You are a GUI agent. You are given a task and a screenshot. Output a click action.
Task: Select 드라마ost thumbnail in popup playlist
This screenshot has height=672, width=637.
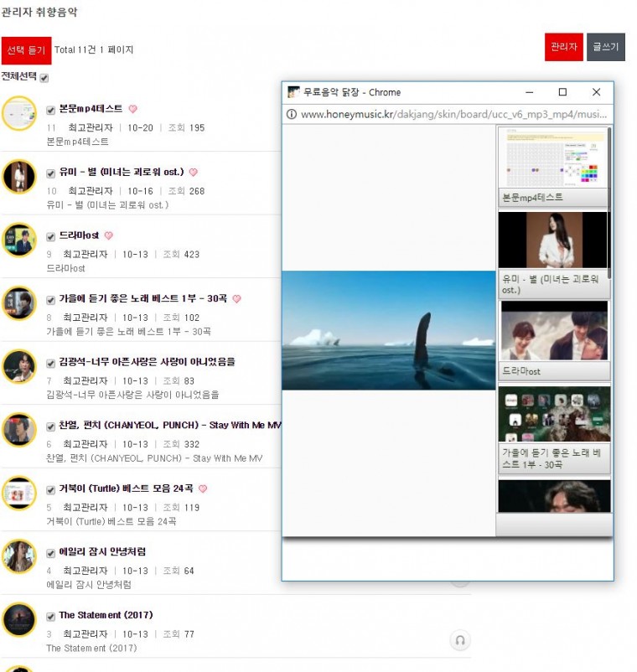[x=554, y=331]
